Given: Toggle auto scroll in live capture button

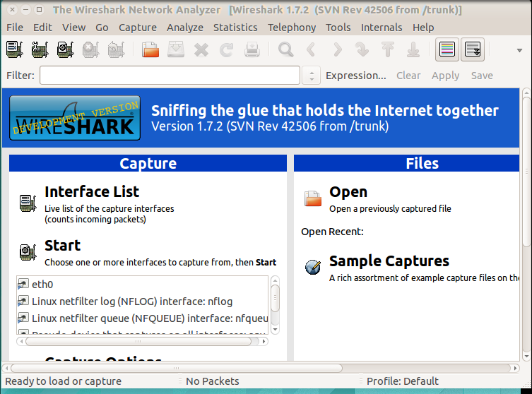Looking at the screenshot, I should coord(473,49).
